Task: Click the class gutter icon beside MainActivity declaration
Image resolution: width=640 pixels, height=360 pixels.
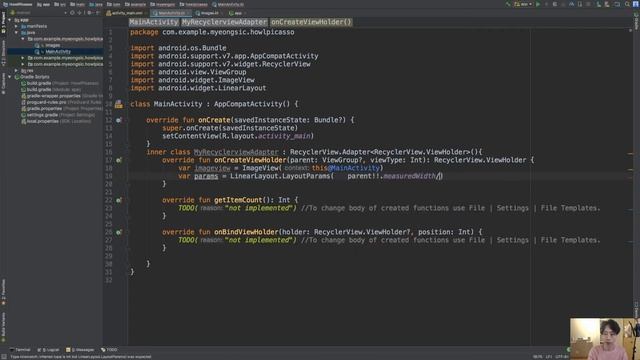Action: 118,104
